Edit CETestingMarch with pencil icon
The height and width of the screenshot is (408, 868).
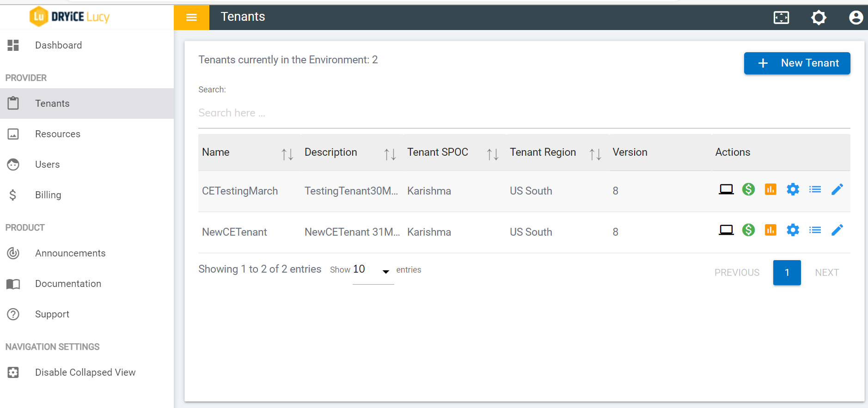(837, 189)
